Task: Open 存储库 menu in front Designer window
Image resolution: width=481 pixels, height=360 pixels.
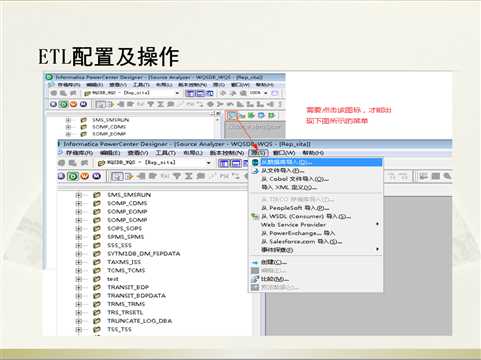Action: [79, 153]
